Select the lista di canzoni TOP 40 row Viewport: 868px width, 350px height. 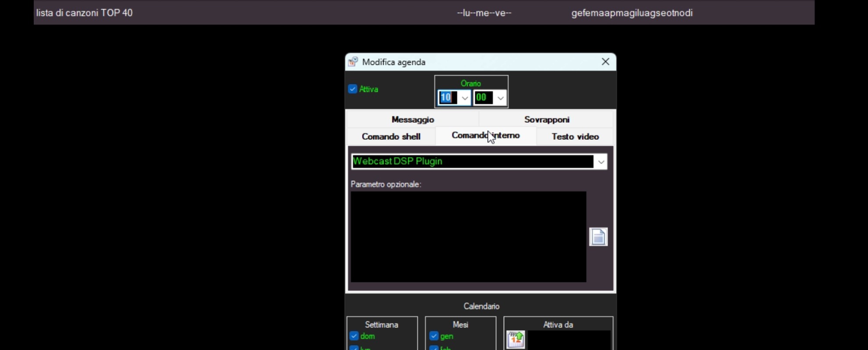(84, 13)
